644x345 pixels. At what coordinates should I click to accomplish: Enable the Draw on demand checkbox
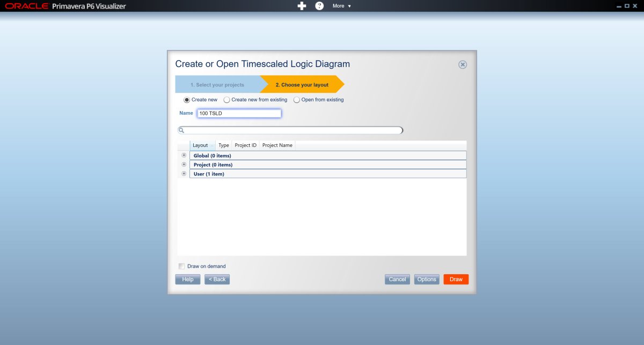point(181,266)
